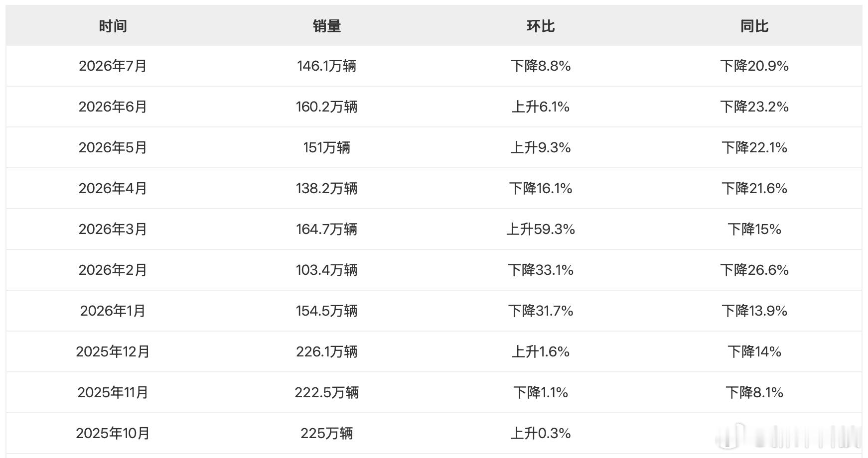Select the 2026年2月 row date

(113, 270)
